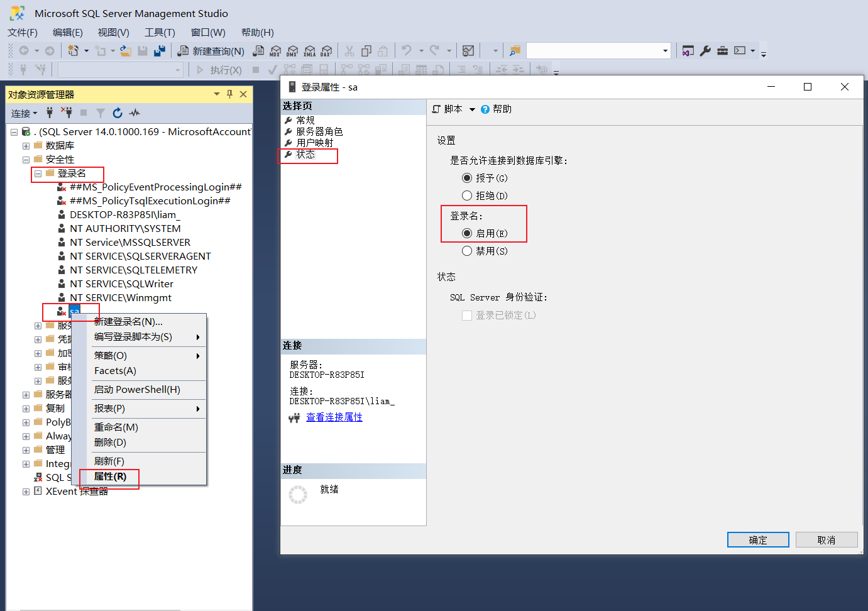Click the XMLA query icon
The image size is (868, 611).
coord(309,51)
